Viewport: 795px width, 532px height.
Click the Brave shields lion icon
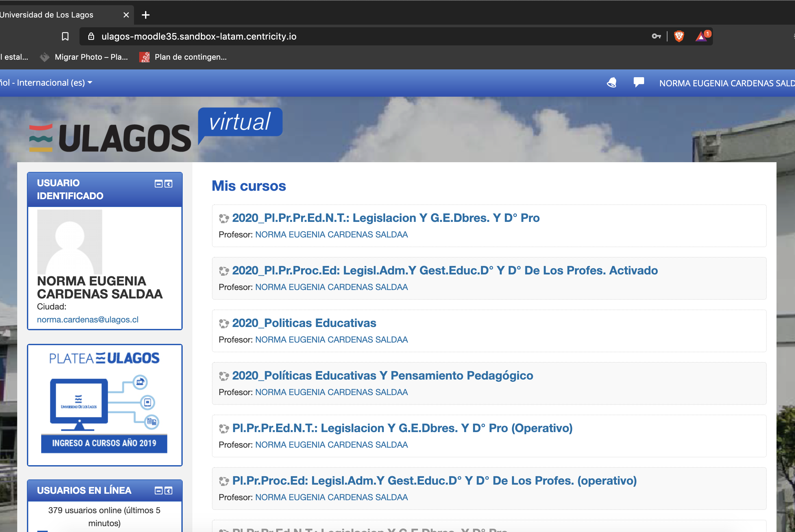(679, 36)
